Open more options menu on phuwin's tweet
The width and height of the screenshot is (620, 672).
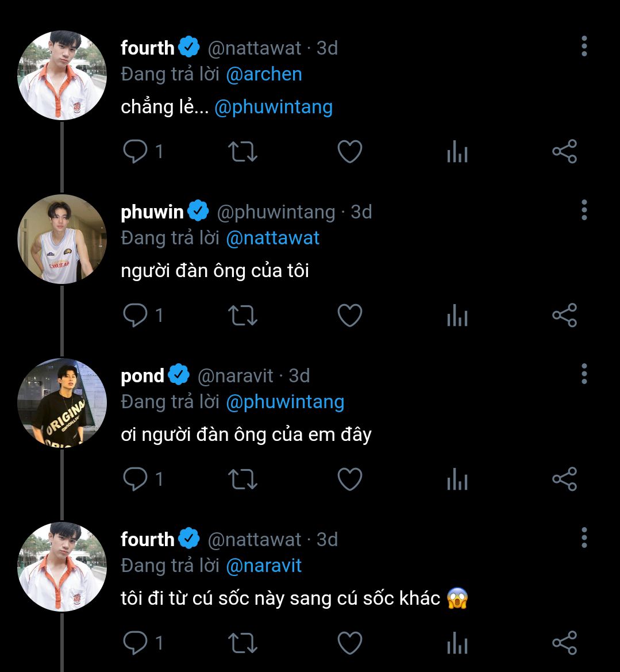584,210
